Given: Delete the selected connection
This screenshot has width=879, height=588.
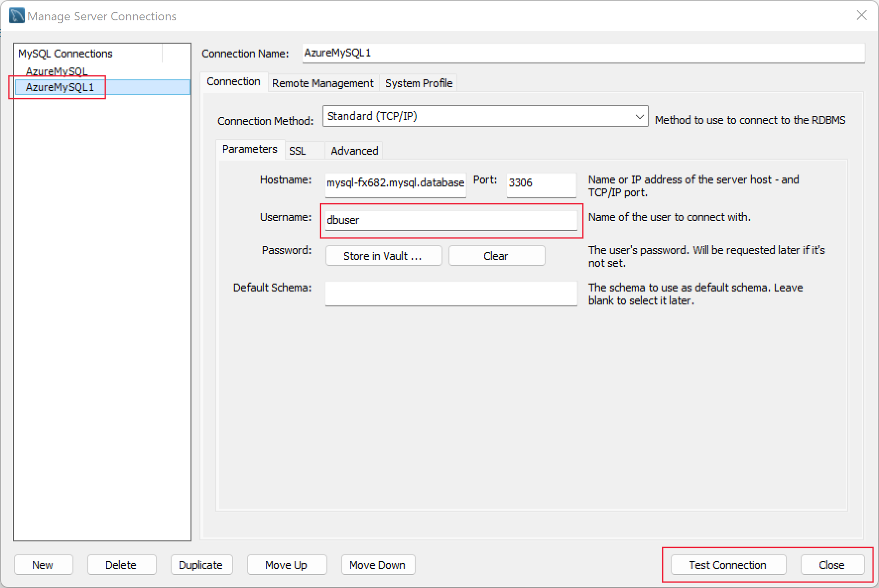Looking at the screenshot, I should 122,565.
